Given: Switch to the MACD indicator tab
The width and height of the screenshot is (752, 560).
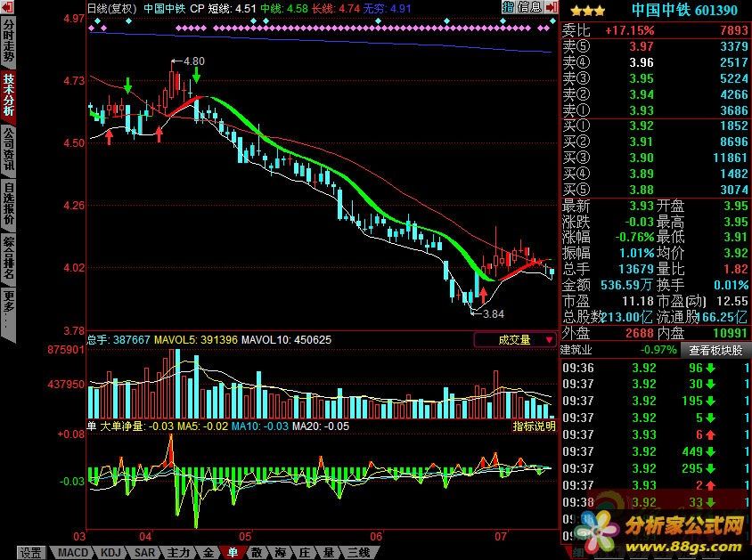Looking at the screenshot, I should [73, 553].
